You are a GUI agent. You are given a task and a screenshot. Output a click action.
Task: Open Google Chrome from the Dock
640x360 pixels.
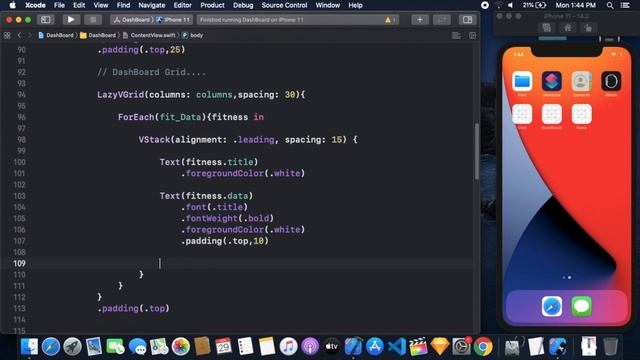[x=483, y=347]
